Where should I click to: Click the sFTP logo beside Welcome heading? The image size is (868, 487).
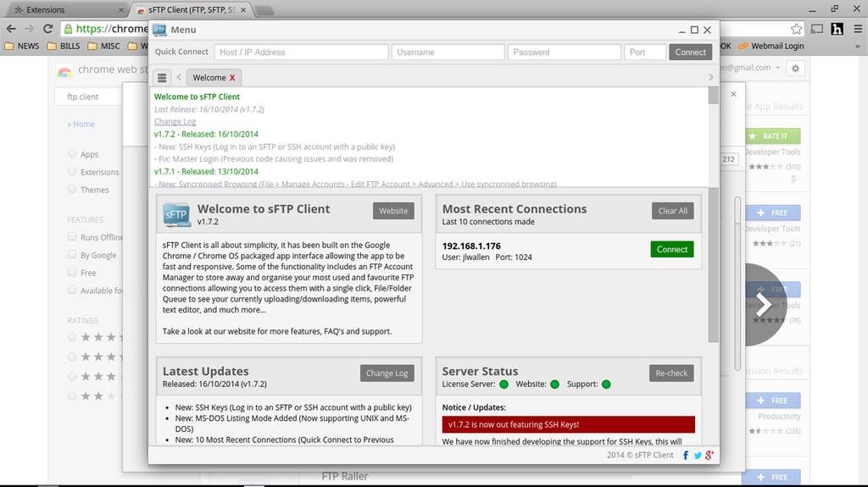coord(176,215)
